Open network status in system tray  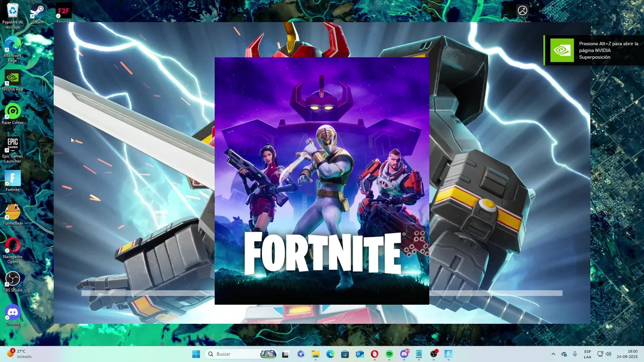point(600,354)
